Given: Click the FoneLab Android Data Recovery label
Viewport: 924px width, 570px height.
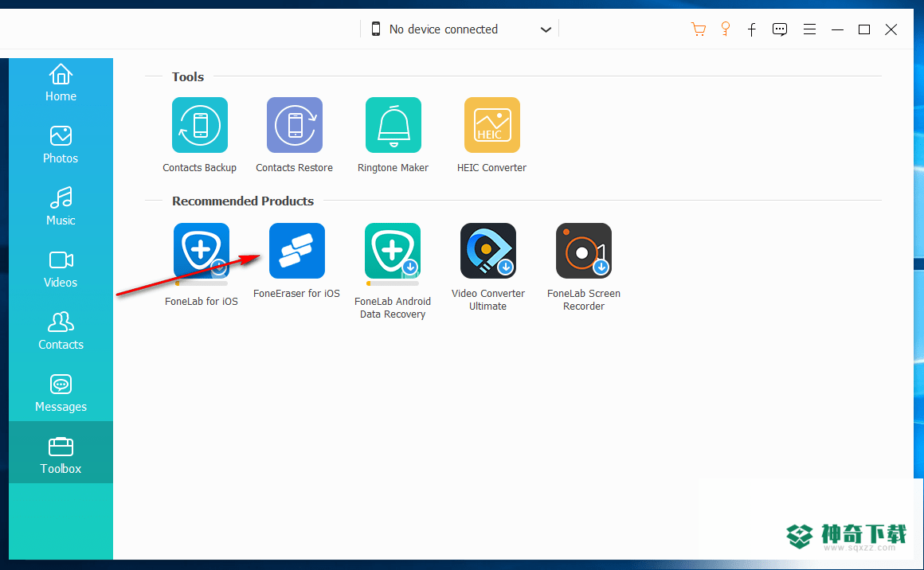Looking at the screenshot, I should [x=393, y=308].
